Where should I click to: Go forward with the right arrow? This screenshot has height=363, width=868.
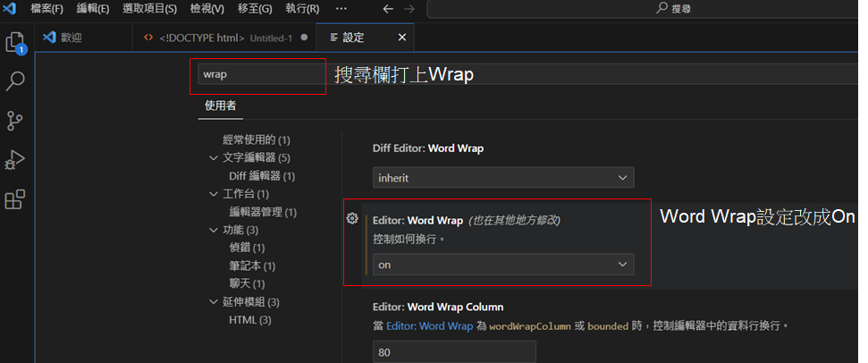pyautogui.click(x=409, y=9)
